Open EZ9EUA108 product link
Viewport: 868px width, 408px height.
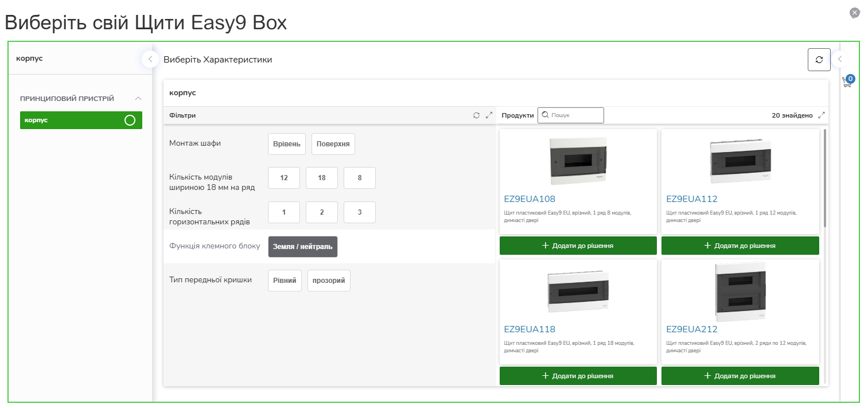point(530,199)
